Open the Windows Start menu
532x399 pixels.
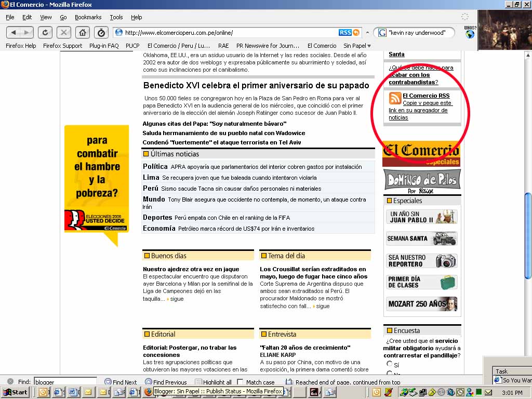15,392
